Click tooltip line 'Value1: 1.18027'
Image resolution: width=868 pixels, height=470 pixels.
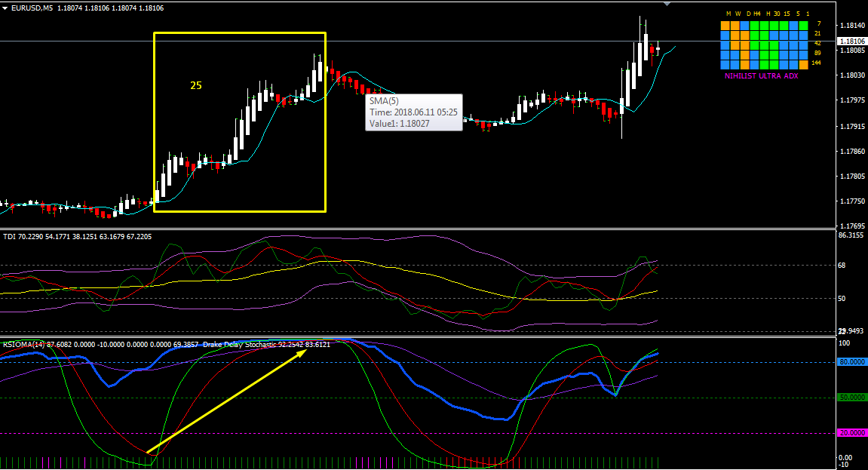point(400,124)
